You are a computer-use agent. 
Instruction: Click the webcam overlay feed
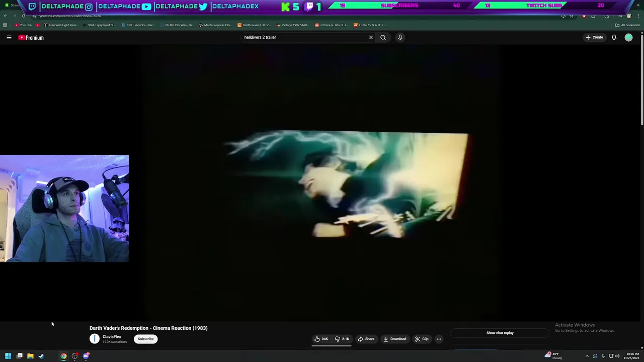tap(64, 208)
